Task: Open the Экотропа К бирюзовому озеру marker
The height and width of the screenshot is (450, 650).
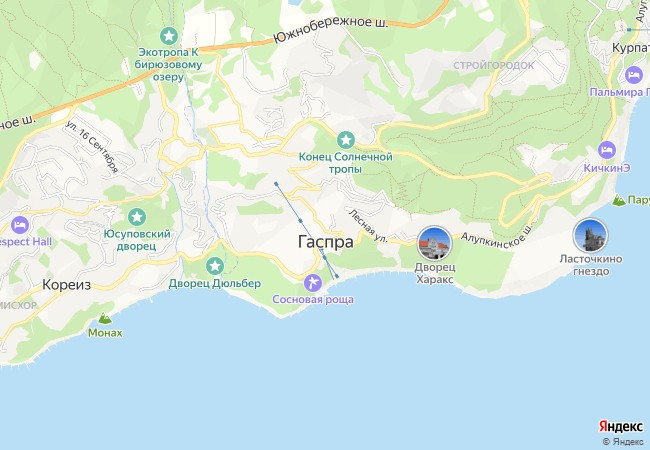Action: [169, 36]
